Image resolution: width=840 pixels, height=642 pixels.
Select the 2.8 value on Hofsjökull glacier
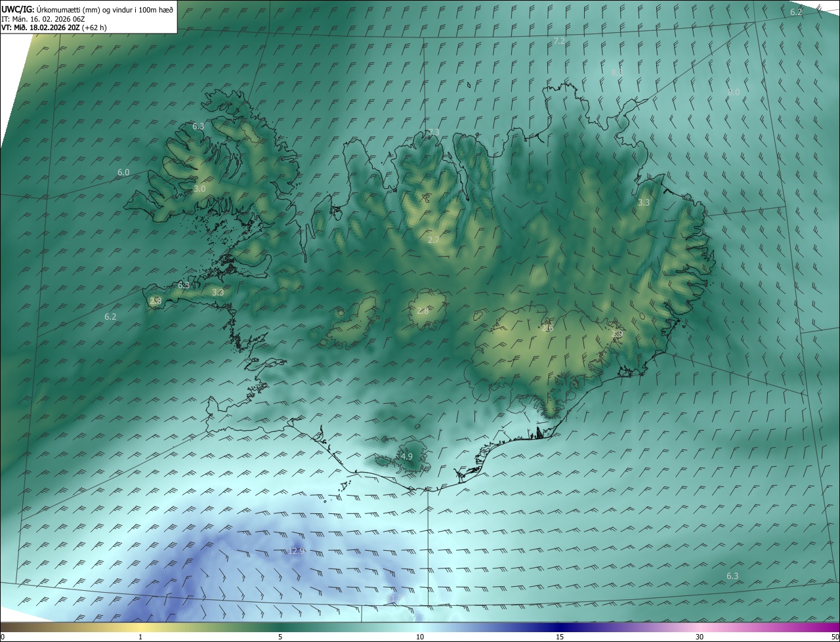pyautogui.click(x=423, y=311)
